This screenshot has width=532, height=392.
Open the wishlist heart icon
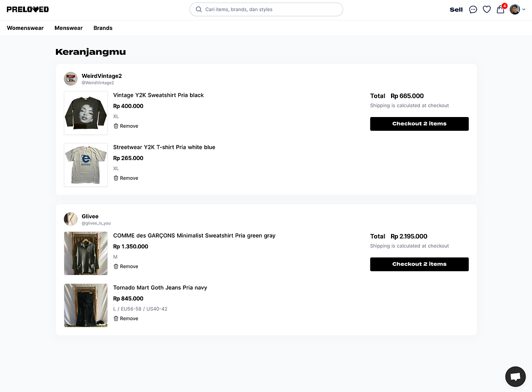[486, 10]
